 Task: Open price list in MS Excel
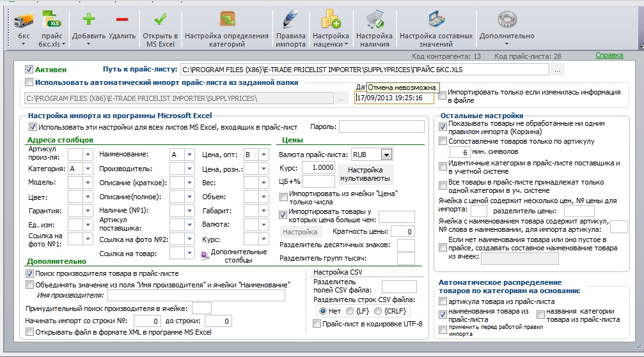point(160,19)
